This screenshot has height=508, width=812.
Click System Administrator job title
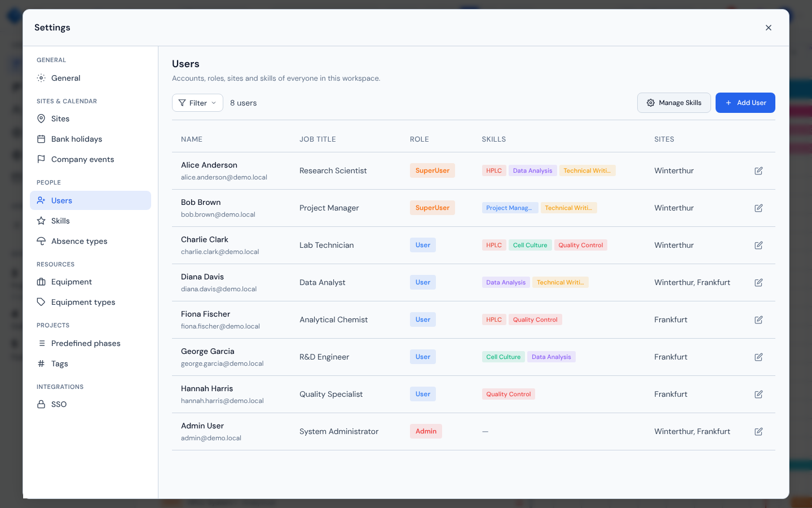pos(339,431)
